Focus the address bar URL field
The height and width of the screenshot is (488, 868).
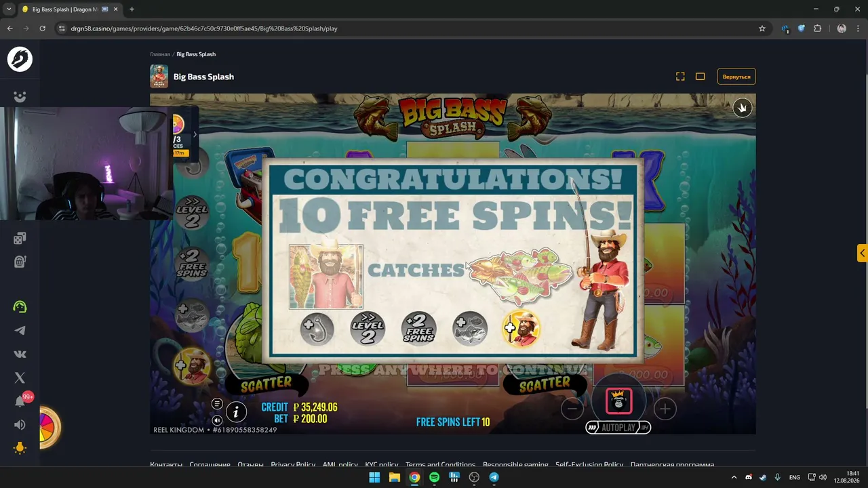pyautogui.click(x=407, y=28)
